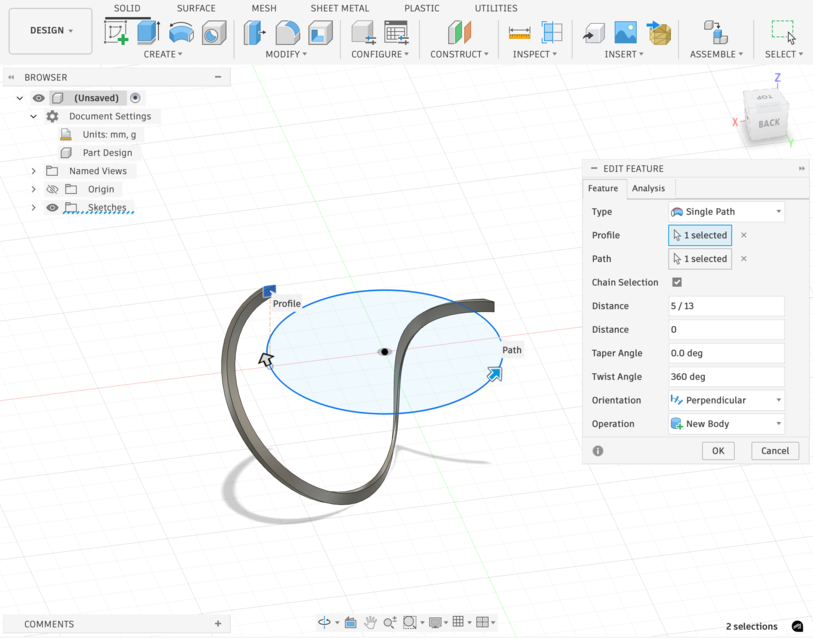Viewport: 813px width, 638px height.
Task: Open the SHEET METAL ribbon tab
Action: point(339,8)
